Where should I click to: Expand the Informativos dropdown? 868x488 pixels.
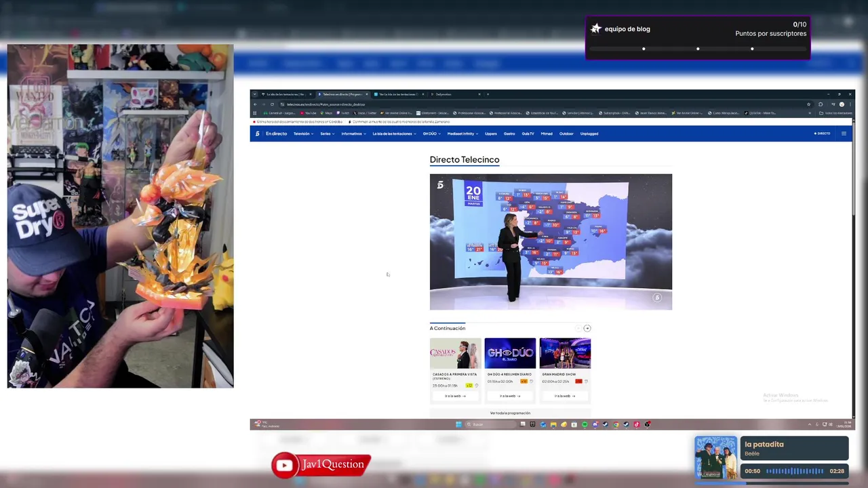click(354, 134)
